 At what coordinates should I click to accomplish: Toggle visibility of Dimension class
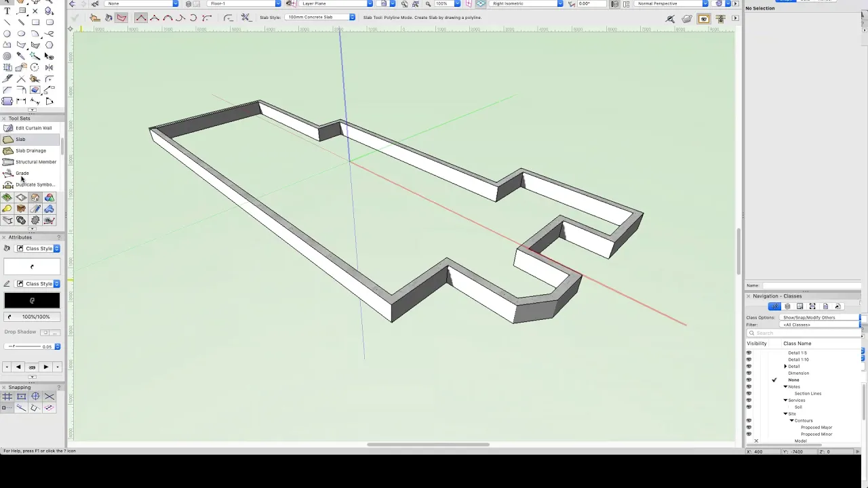(x=749, y=373)
